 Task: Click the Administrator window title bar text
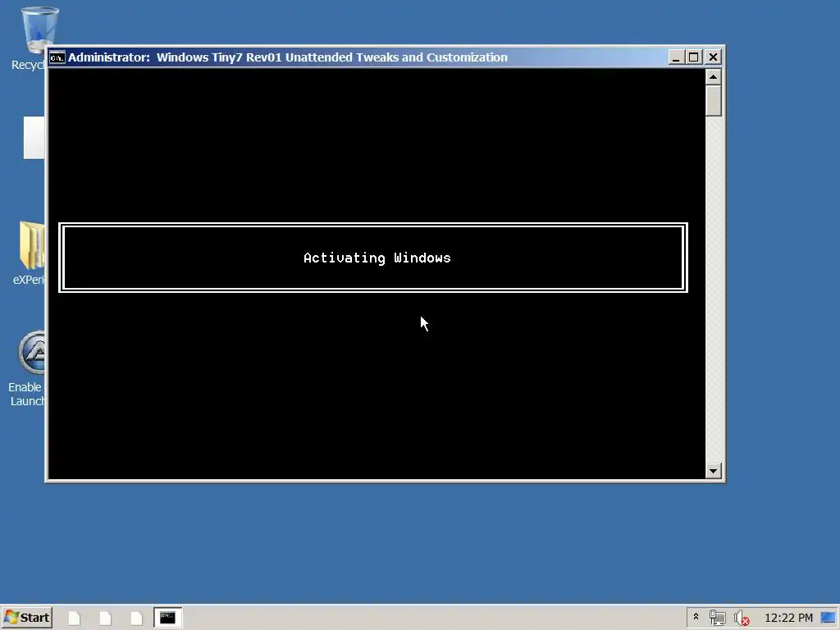point(288,57)
